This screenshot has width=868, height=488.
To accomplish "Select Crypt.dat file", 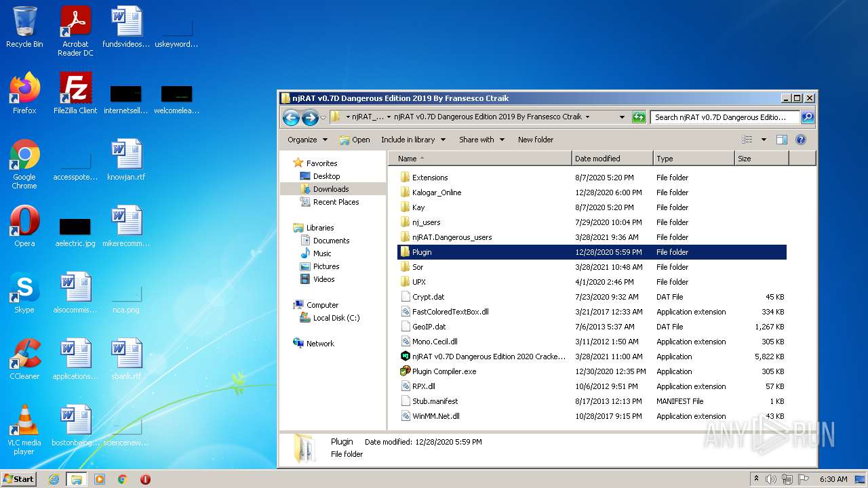I will (x=422, y=297).
